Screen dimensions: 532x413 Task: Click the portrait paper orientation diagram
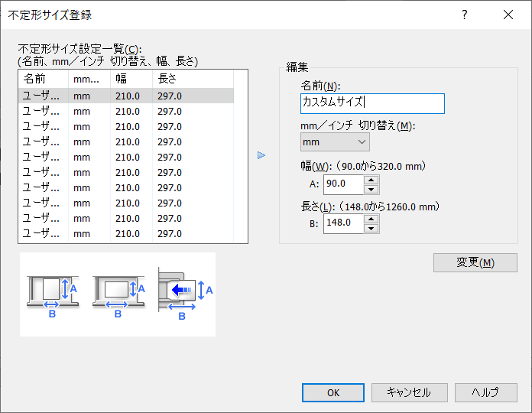[x=52, y=291]
